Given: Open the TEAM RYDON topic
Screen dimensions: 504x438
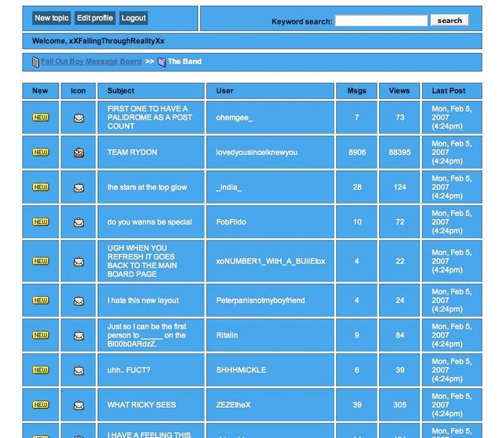Looking at the screenshot, I should [x=132, y=152].
